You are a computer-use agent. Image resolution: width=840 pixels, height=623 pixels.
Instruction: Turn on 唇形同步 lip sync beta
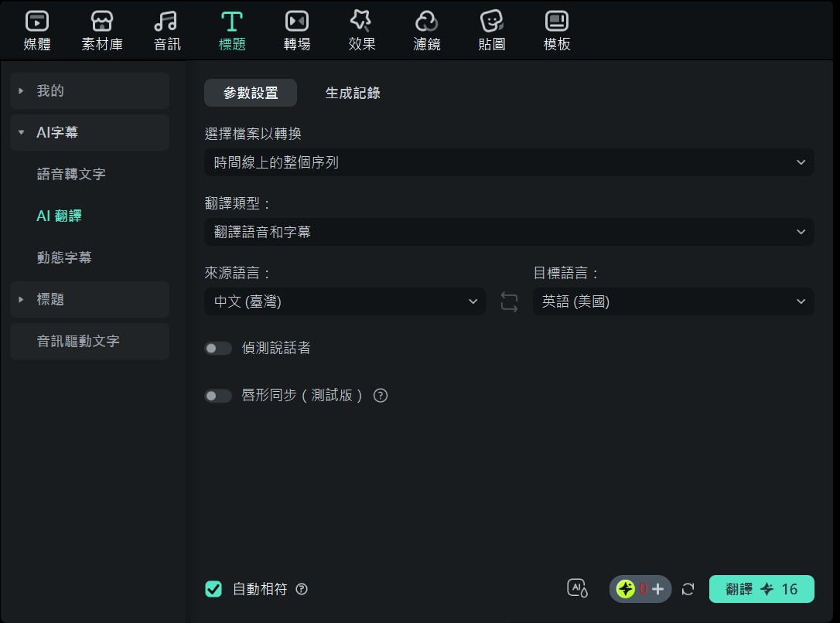click(x=218, y=396)
